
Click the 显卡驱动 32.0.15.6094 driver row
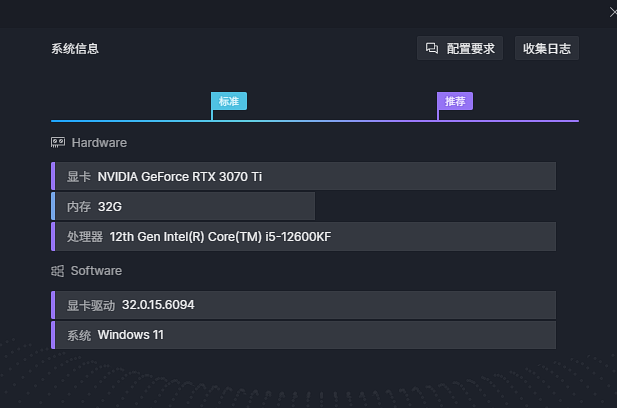click(x=303, y=305)
